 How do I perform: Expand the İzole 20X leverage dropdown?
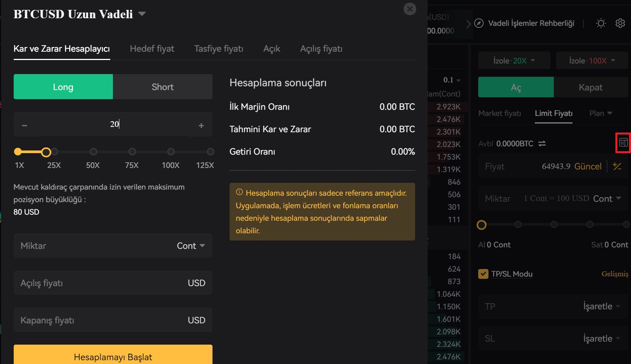[514, 60]
